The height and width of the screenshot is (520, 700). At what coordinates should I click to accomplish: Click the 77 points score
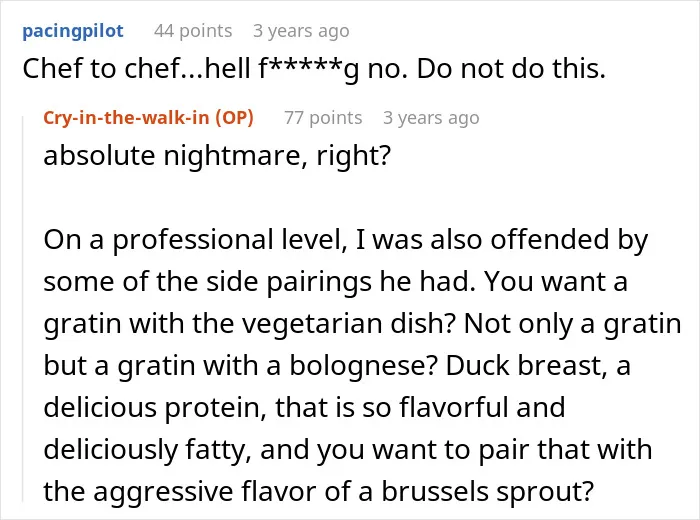[x=323, y=118]
